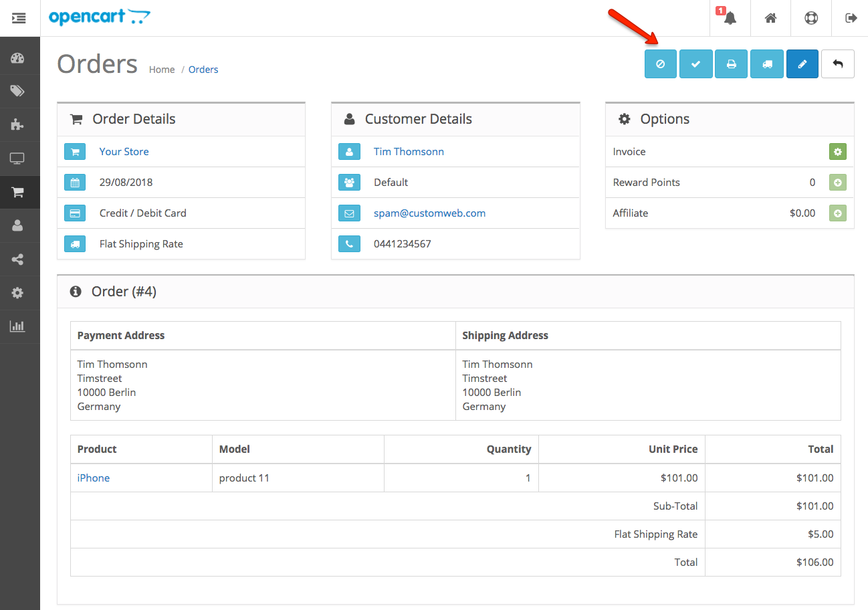Add reward points plus button
Image resolution: width=868 pixels, height=610 pixels.
click(837, 183)
